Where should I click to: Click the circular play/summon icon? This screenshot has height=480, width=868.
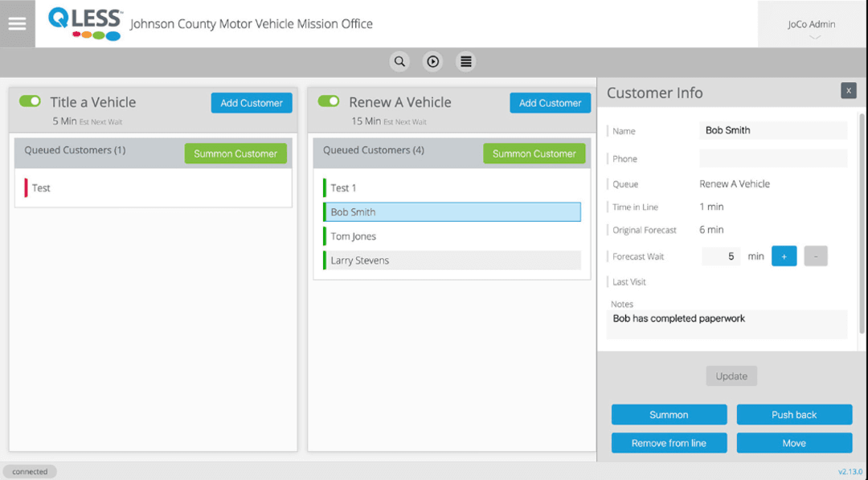tap(432, 61)
